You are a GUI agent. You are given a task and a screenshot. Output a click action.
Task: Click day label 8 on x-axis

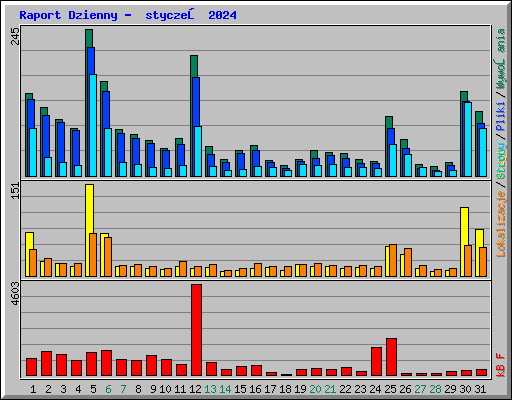[138, 389]
